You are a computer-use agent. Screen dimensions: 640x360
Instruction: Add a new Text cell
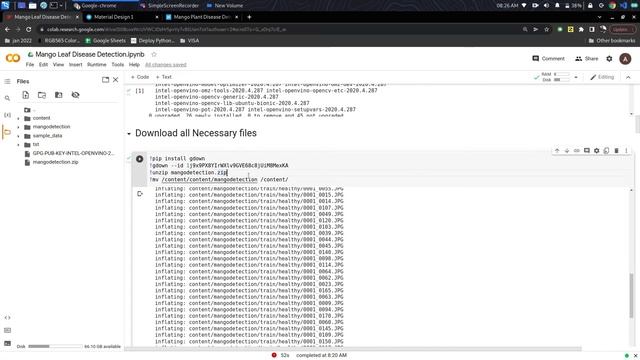[164, 77]
